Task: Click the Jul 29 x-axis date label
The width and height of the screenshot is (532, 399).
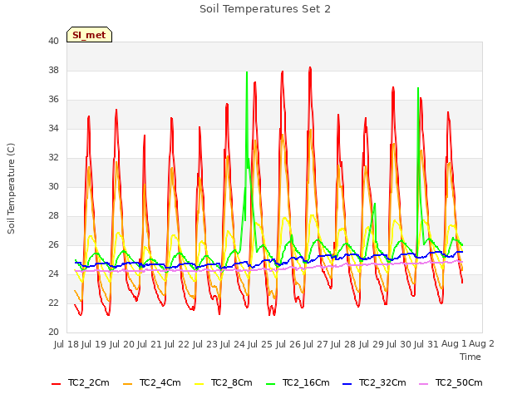Action: click(x=372, y=344)
